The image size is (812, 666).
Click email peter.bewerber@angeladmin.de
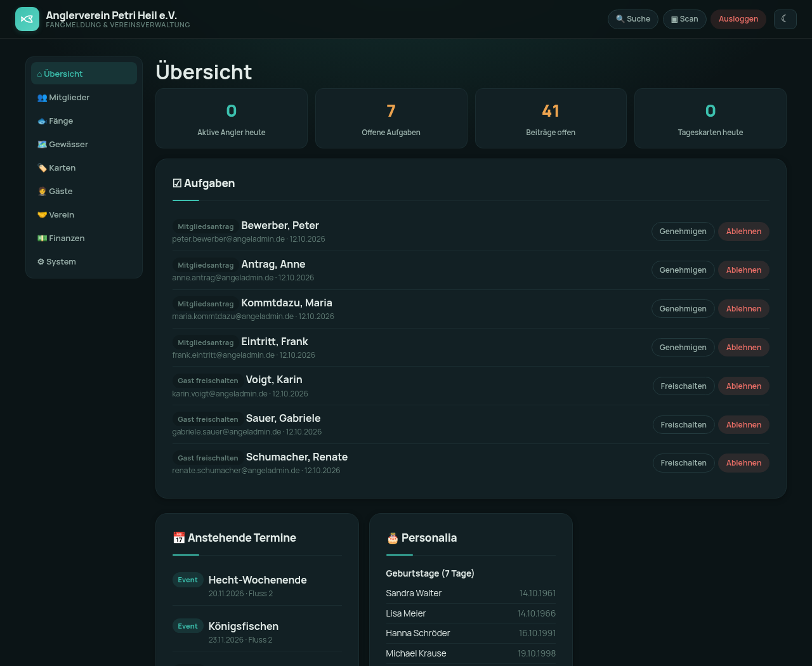click(228, 239)
